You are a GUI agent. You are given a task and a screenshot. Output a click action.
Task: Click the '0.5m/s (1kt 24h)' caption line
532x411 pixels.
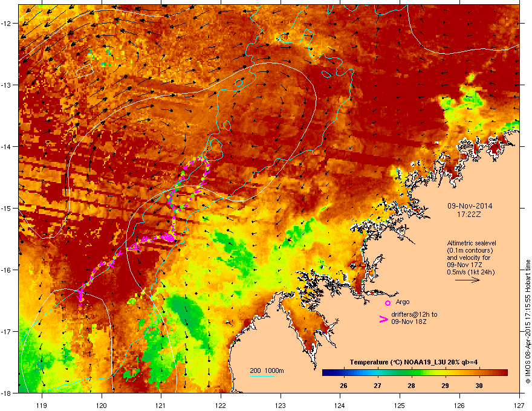[x=470, y=272]
